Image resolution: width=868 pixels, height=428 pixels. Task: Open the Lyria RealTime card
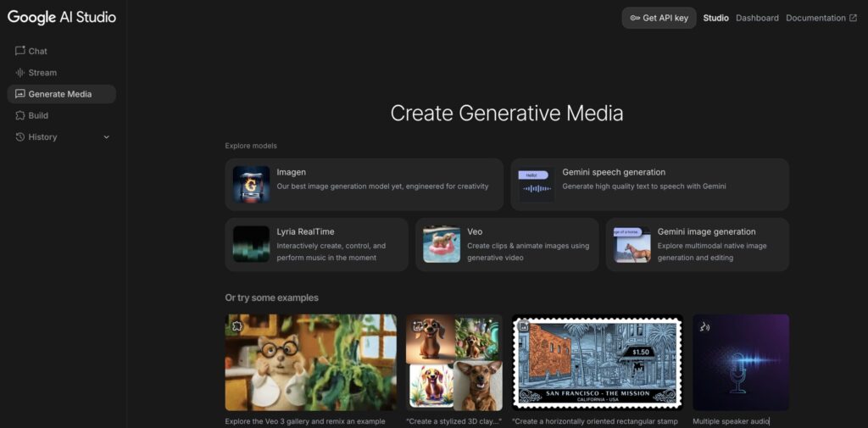click(317, 244)
